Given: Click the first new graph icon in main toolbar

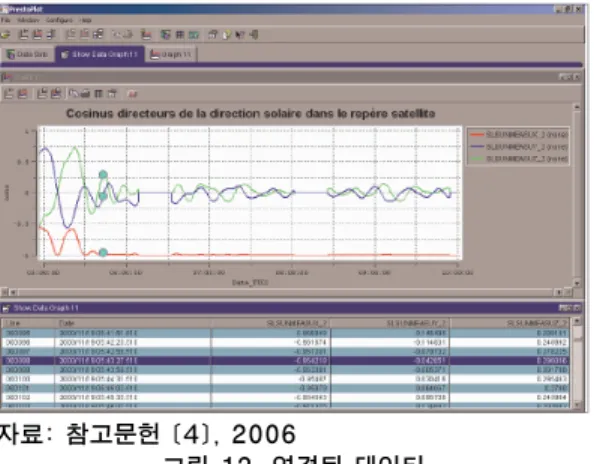Looking at the screenshot, I should (x=24, y=35).
